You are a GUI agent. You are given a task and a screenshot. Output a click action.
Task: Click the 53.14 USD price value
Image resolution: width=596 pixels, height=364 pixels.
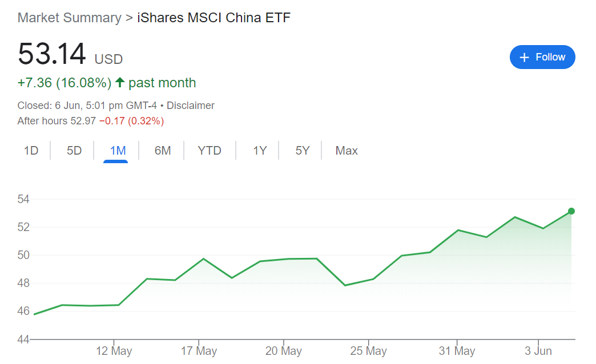click(70, 54)
